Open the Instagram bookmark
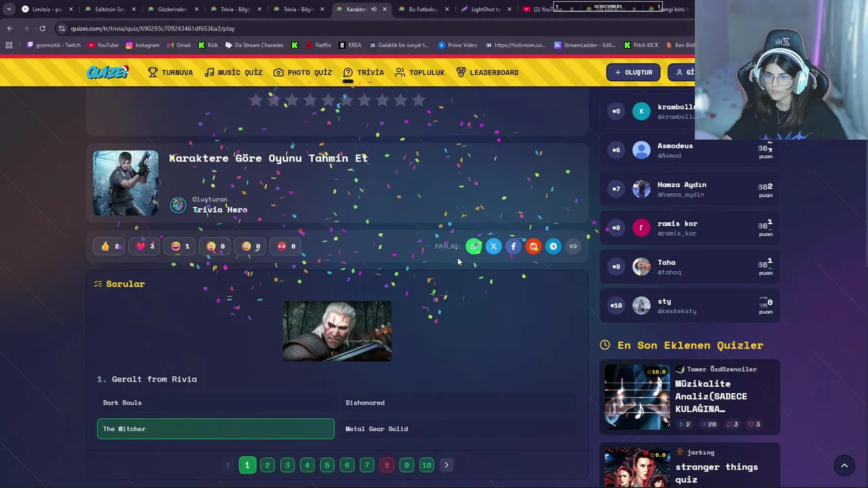Image resolution: width=868 pixels, height=488 pixels. (142, 45)
